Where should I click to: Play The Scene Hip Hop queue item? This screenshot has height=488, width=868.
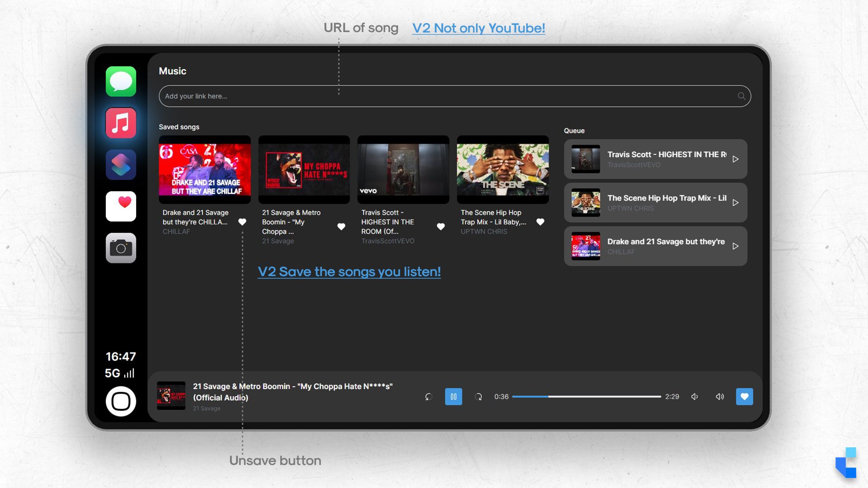click(x=736, y=203)
